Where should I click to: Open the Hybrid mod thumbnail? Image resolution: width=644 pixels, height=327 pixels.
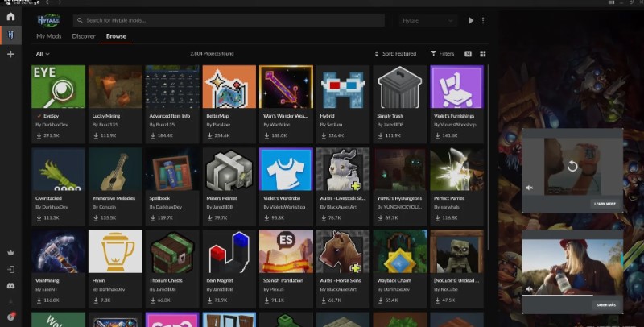point(343,87)
